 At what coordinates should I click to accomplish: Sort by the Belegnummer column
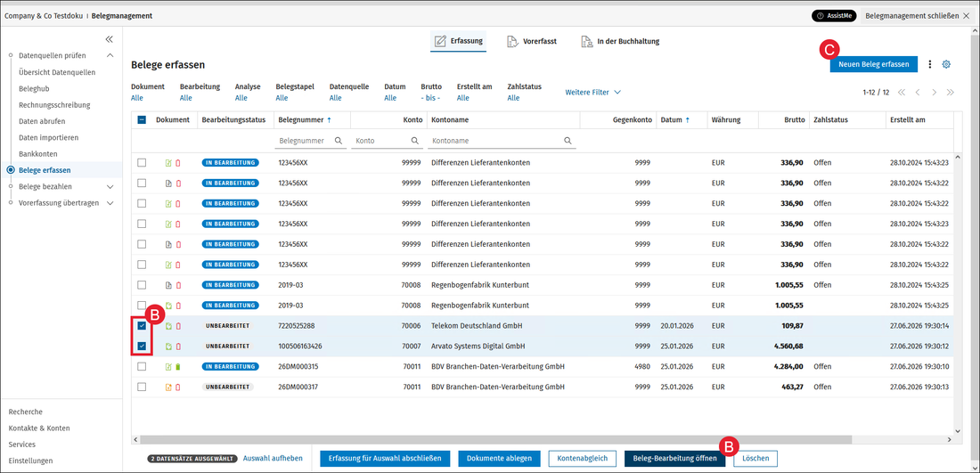tap(305, 119)
